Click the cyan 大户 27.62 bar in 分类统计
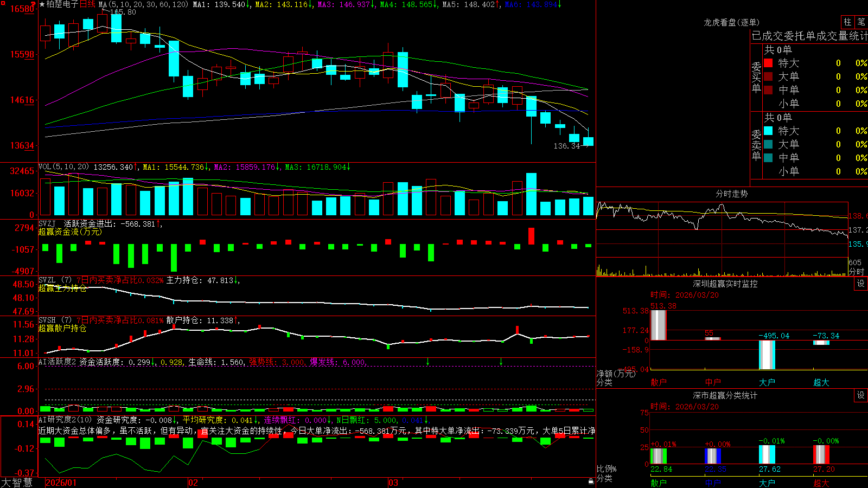Image resolution: width=868 pixels, height=488 pixels. [767, 455]
